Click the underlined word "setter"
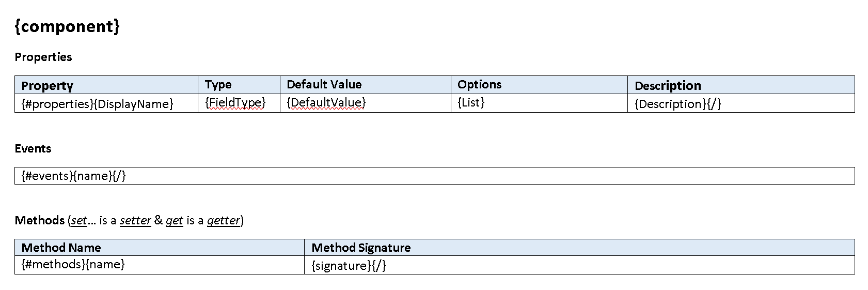Image resolution: width=868 pixels, height=290 pixels. click(135, 221)
